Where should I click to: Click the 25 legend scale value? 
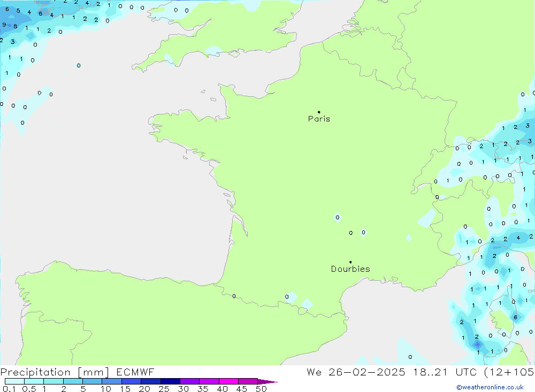(x=164, y=389)
